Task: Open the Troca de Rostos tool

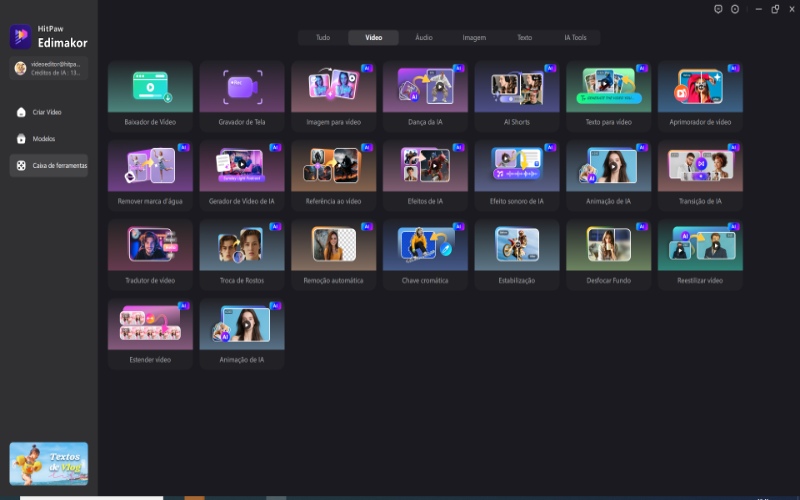Action: click(241, 252)
